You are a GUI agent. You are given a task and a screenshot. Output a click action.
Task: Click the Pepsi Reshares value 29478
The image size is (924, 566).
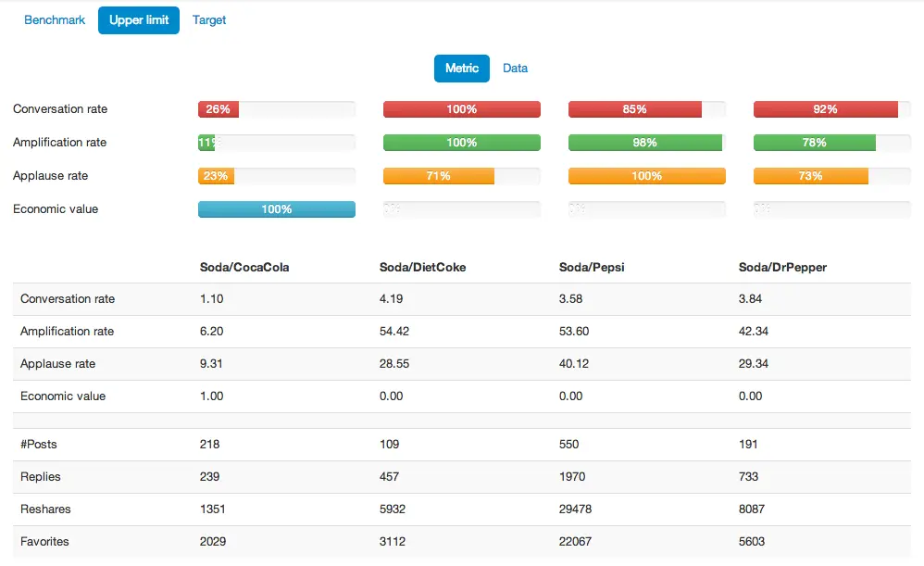click(576, 509)
